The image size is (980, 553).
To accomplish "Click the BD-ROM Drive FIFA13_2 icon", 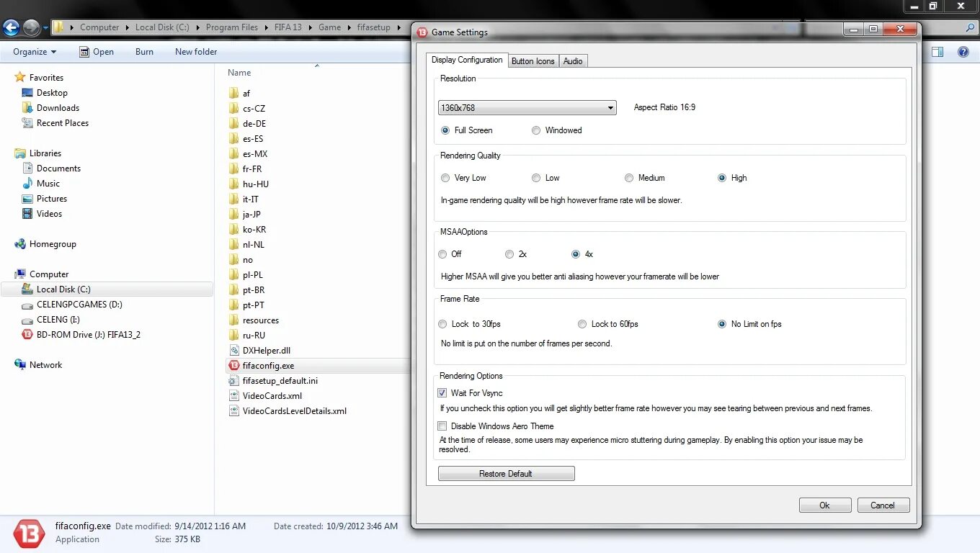I will coord(27,335).
